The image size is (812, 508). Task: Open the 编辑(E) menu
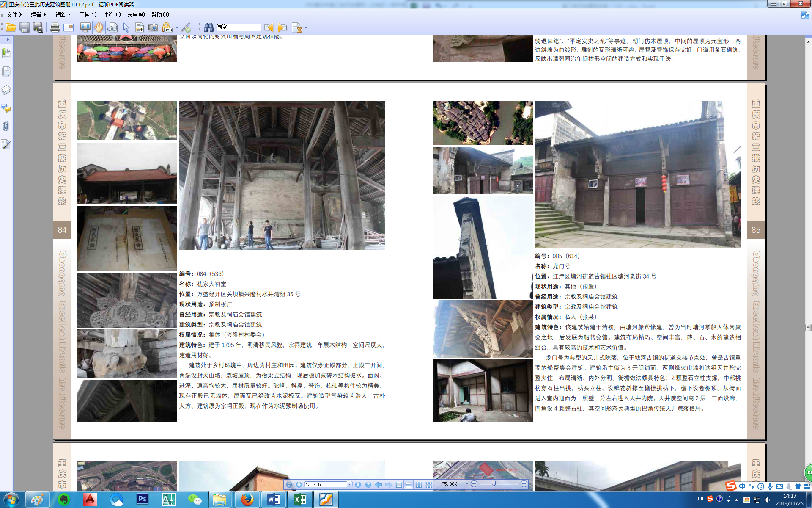[x=40, y=14]
